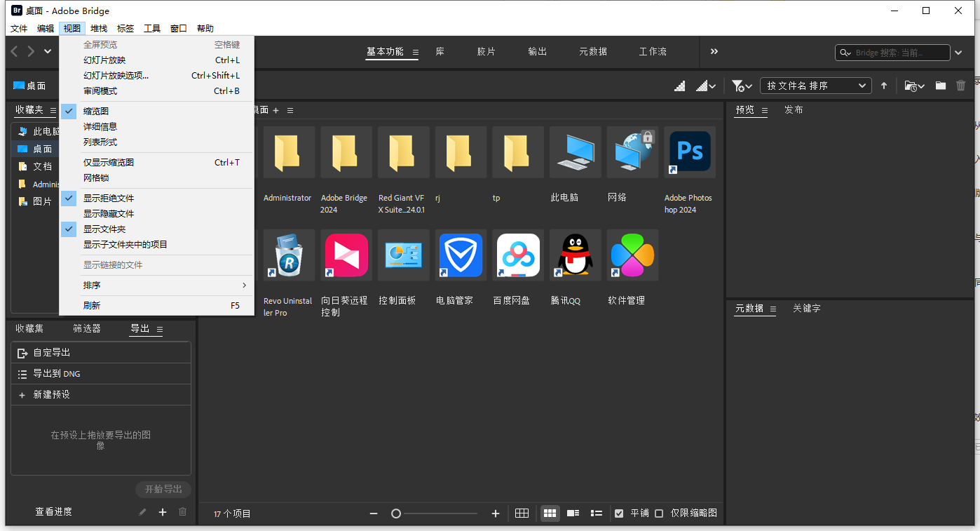Switch to list view at bottom bar
The width and height of the screenshot is (980, 531).
pos(596,513)
